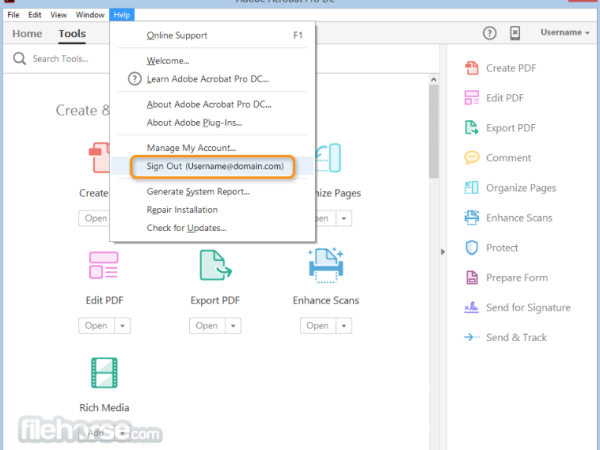Screen dimensions: 600x450
Task: Open the Edit menu
Action: coord(34,15)
